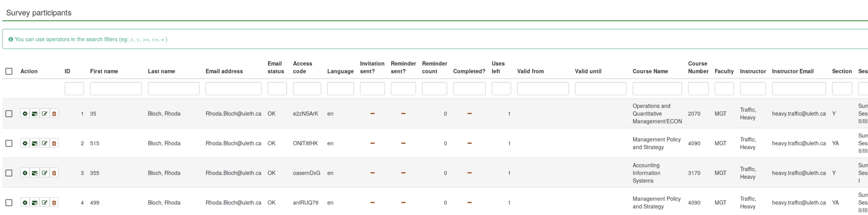The image size is (868, 215).
Task: Delete participant trash icon for ID 2 row
Action: point(54,143)
